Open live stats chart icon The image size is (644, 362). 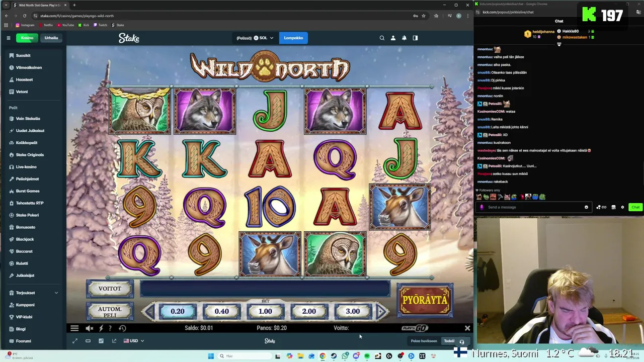point(101,341)
